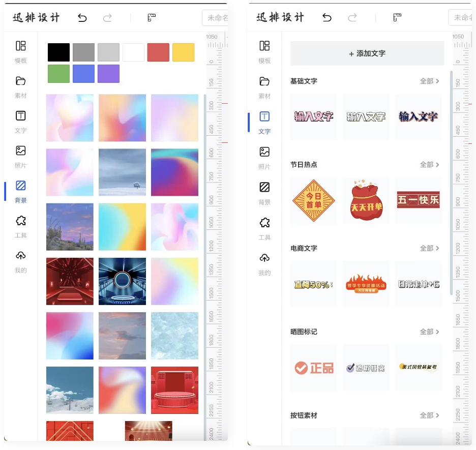Click the redo arrow in the right window
Image resolution: width=476 pixels, height=450 pixels.
[x=352, y=18]
